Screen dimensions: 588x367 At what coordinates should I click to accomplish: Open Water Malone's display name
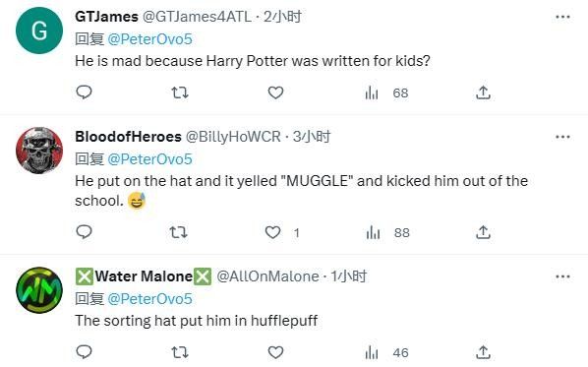coord(144,276)
